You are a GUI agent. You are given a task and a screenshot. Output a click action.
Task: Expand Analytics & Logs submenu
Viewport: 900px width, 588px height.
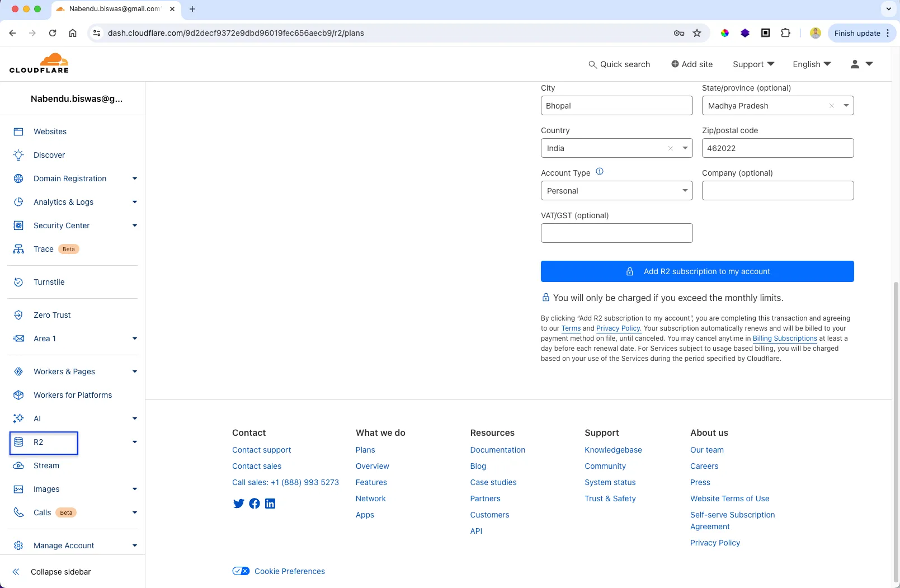[135, 202]
